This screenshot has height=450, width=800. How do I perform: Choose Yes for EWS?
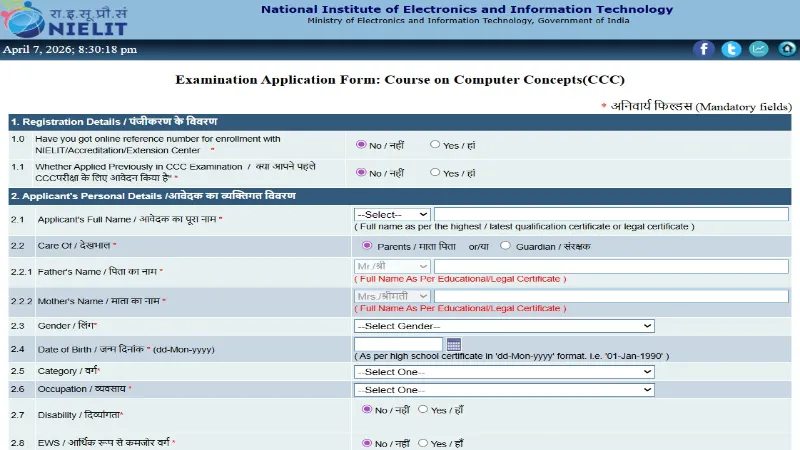423,443
